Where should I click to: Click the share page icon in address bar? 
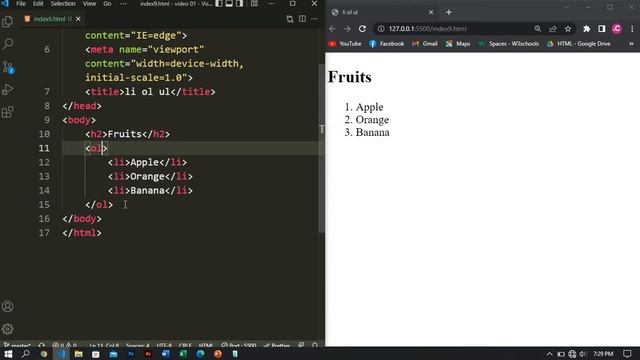point(553,29)
